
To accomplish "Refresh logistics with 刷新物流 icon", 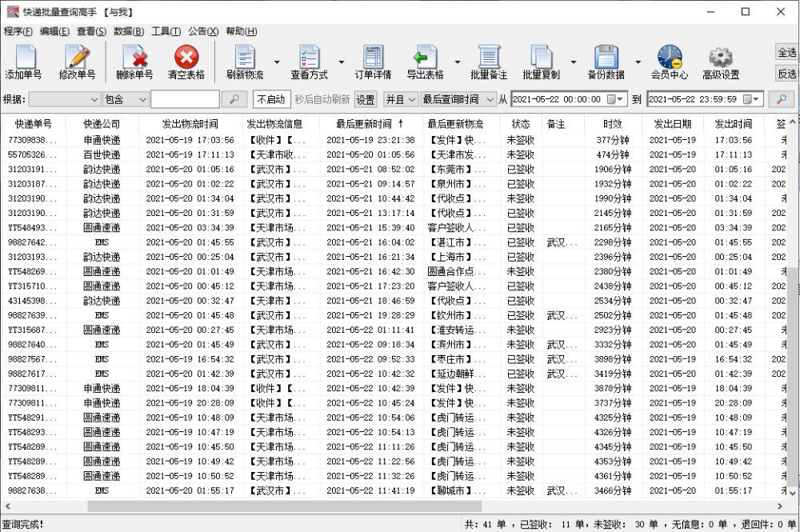I will (x=245, y=62).
